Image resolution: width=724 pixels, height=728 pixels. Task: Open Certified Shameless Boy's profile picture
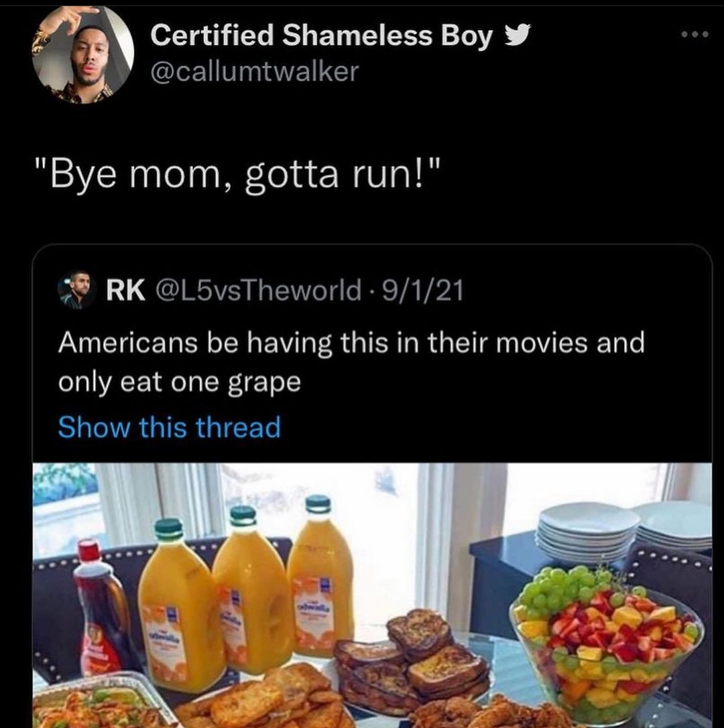point(82,56)
